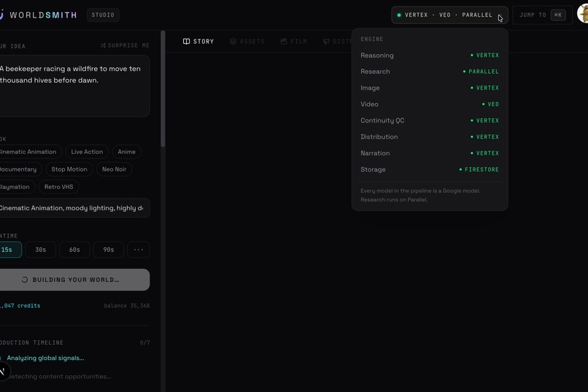588x392 pixels.
Task: Click the Building Your World button
Action: click(x=74, y=280)
